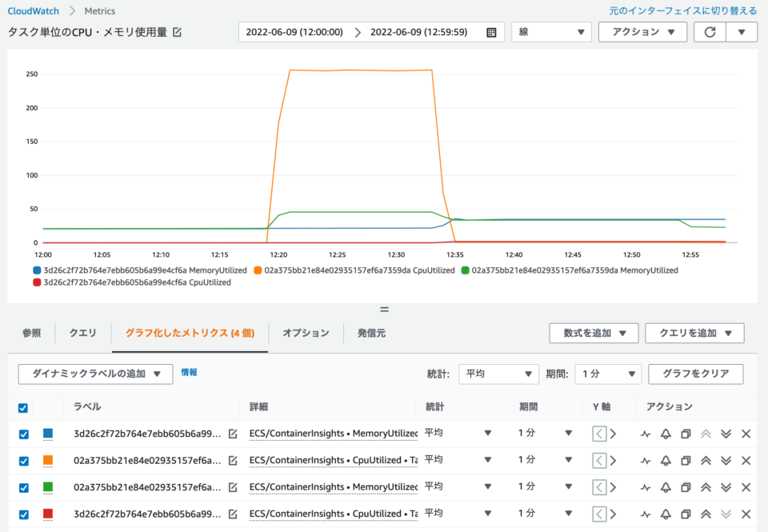Duplicate the orange CpuUtilized metric

(685, 460)
